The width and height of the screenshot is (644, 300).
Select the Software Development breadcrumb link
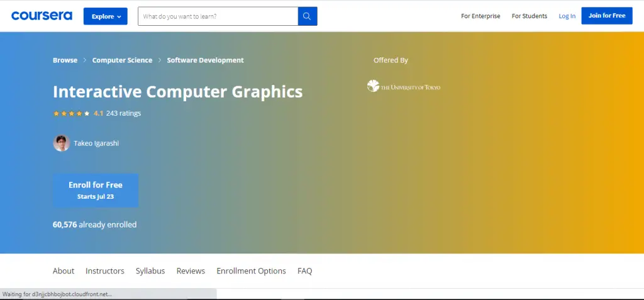click(205, 60)
